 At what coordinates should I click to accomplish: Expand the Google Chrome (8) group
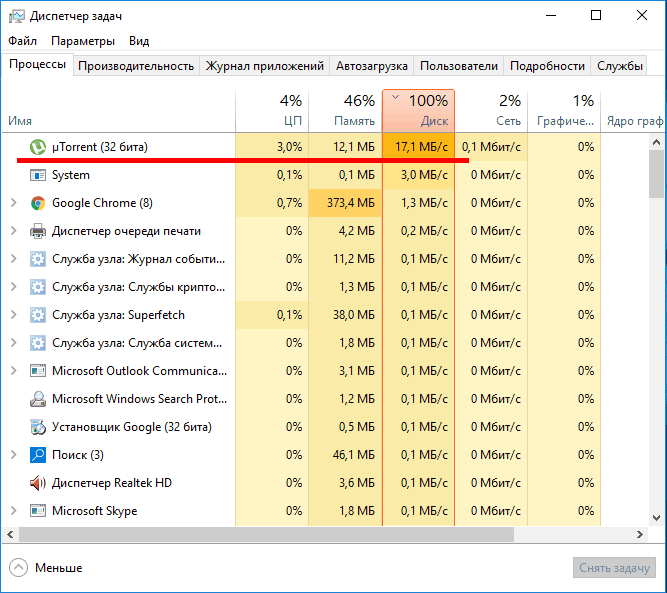click(x=14, y=203)
